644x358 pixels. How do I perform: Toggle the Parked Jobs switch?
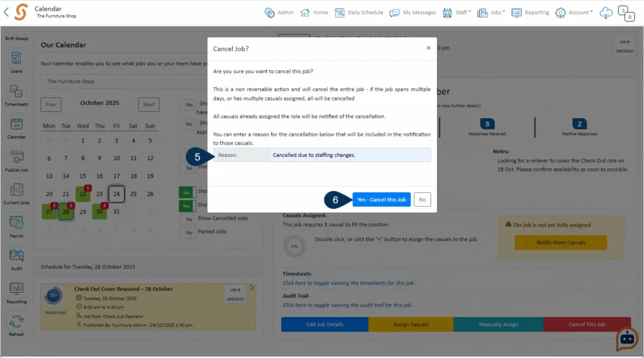(x=187, y=232)
